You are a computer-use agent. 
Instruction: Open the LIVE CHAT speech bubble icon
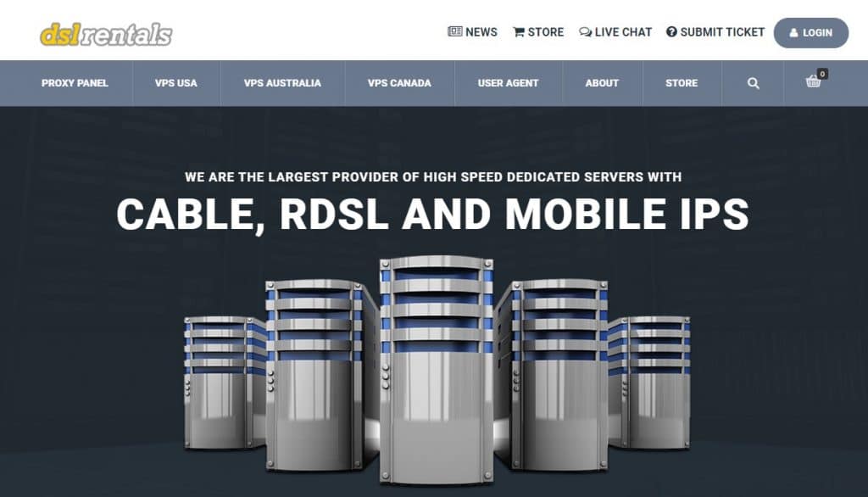pyautogui.click(x=585, y=32)
